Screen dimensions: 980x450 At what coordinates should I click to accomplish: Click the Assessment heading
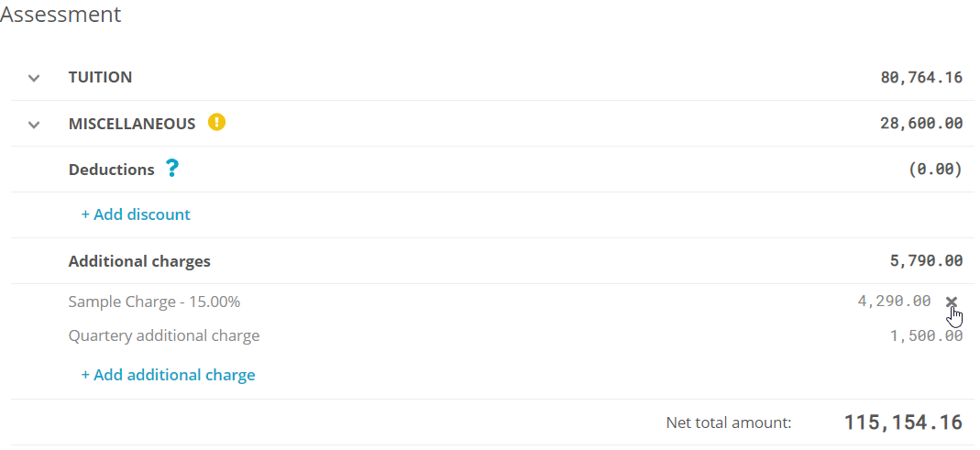61,15
